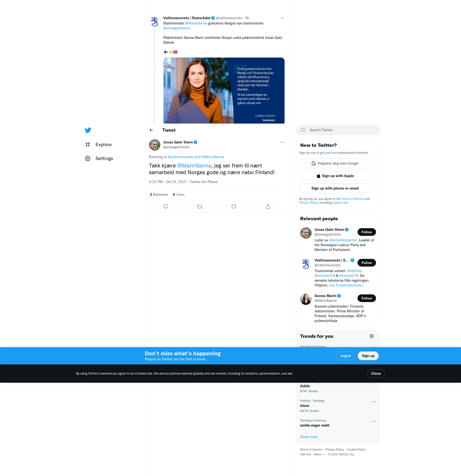
Task: Click the Twitter for iPhone source label
Action: point(204,182)
